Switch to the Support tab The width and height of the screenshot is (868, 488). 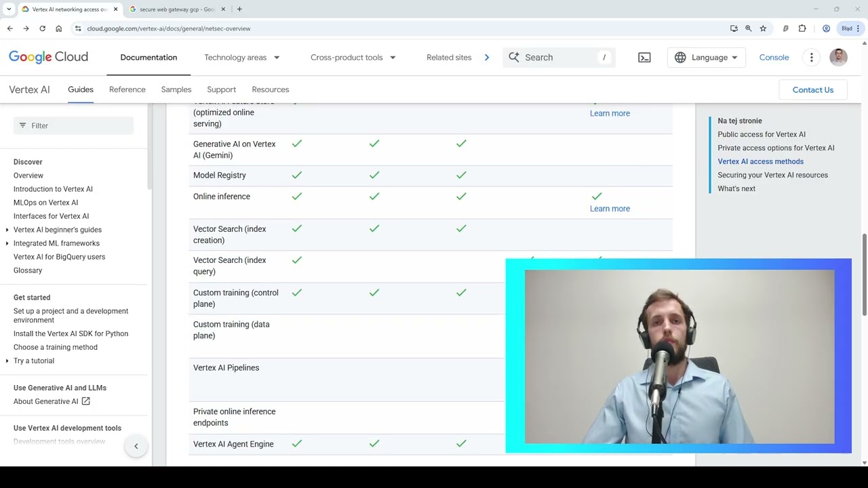[x=222, y=89]
